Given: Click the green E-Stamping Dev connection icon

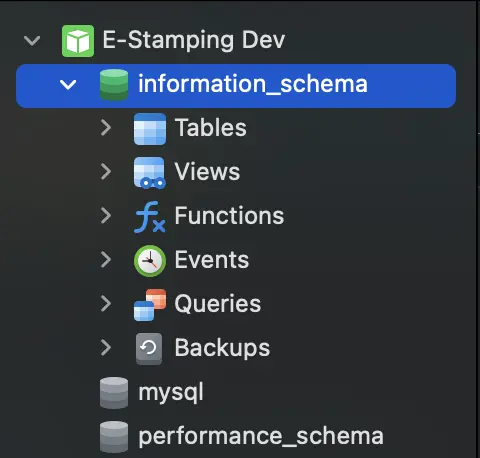Looking at the screenshot, I should click(78, 41).
